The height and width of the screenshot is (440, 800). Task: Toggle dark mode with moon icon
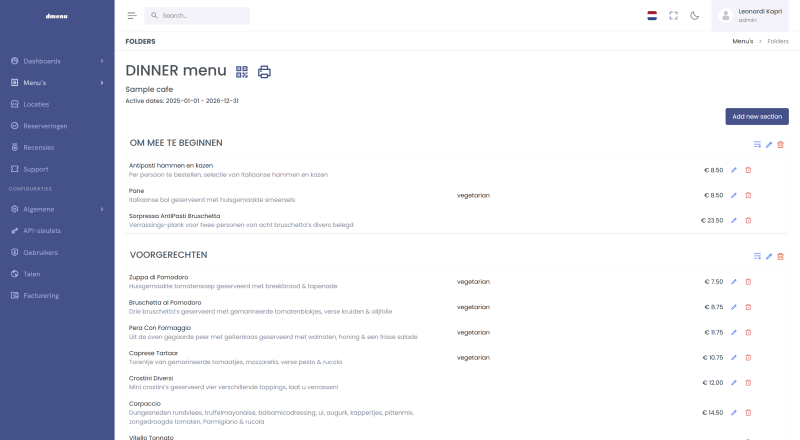[x=694, y=16]
